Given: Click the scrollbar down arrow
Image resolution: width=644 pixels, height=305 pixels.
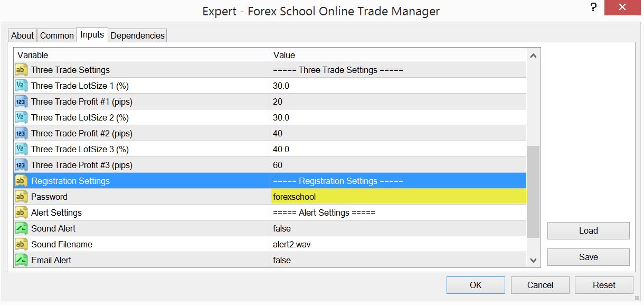Looking at the screenshot, I should click(x=533, y=260).
